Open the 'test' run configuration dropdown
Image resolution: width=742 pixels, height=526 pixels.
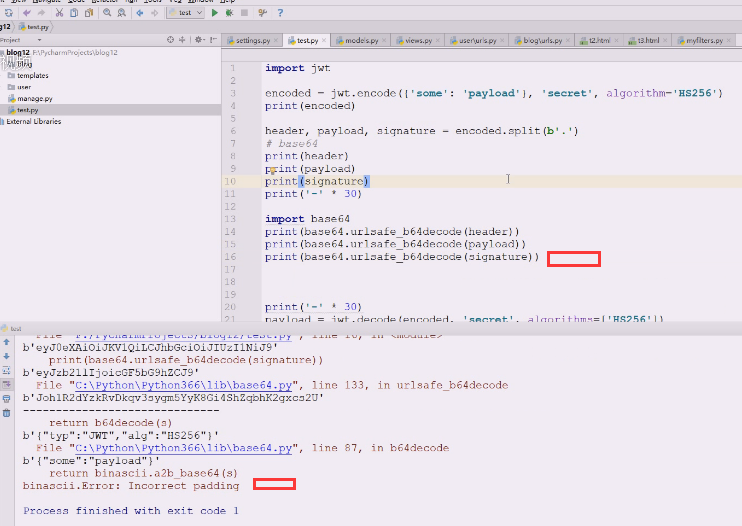186,13
